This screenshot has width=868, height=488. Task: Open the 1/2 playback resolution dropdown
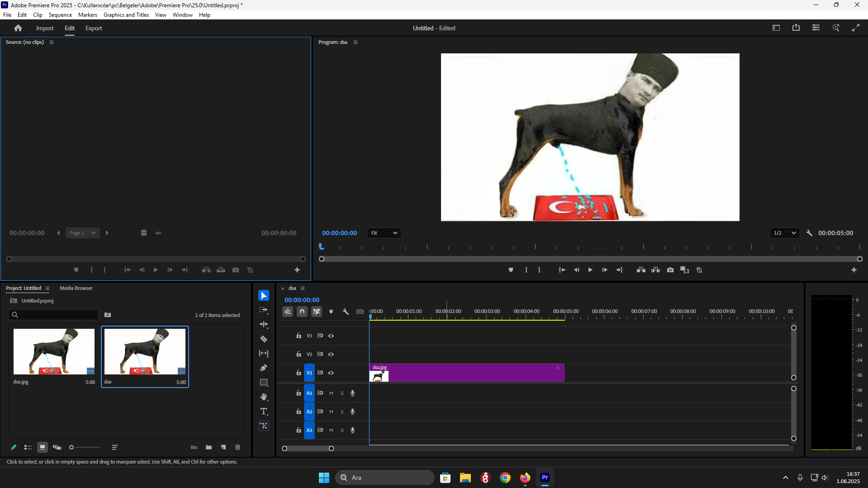coord(785,233)
